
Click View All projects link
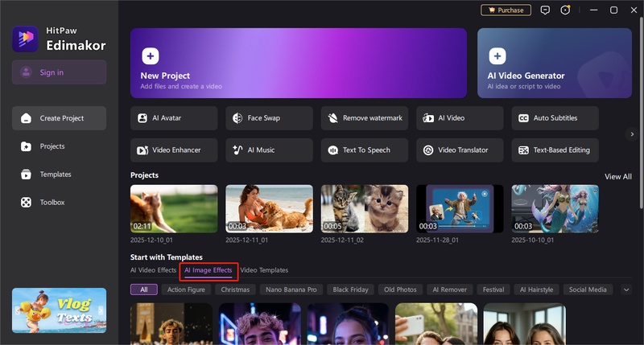617,176
